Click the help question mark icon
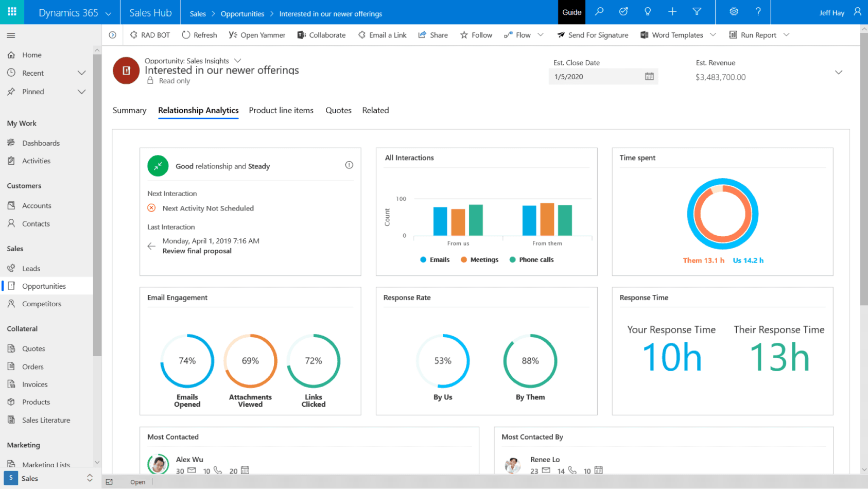 [x=758, y=12]
